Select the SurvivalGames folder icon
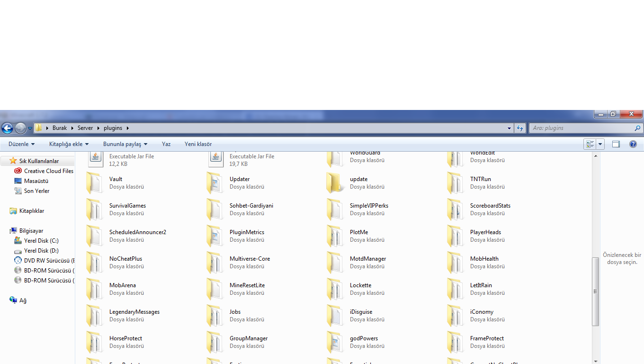Screen dimensions: 644x364 [95, 209]
